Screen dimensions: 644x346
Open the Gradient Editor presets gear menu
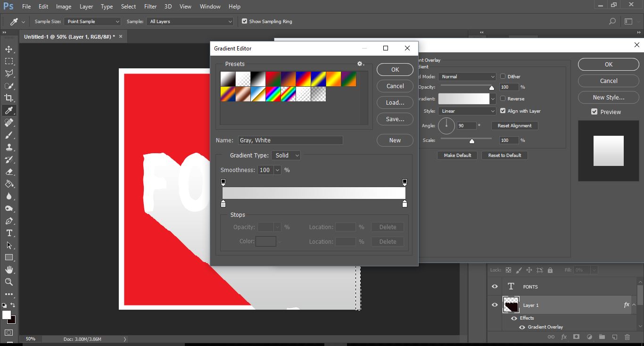(x=361, y=64)
